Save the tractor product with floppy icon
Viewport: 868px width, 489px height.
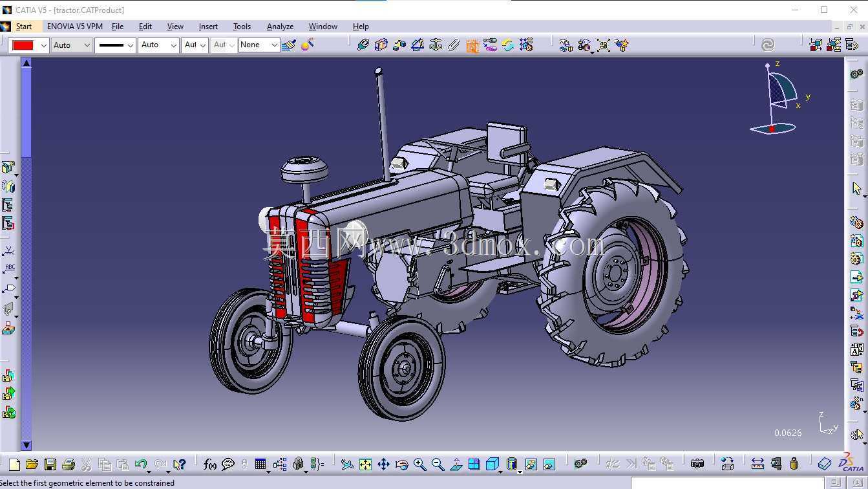pos(50,464)
